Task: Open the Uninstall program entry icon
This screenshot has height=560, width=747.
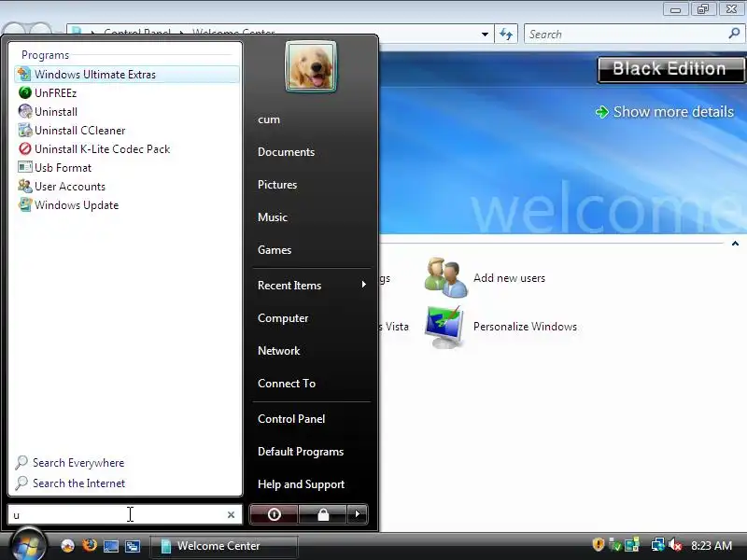Action: [25, 111]
